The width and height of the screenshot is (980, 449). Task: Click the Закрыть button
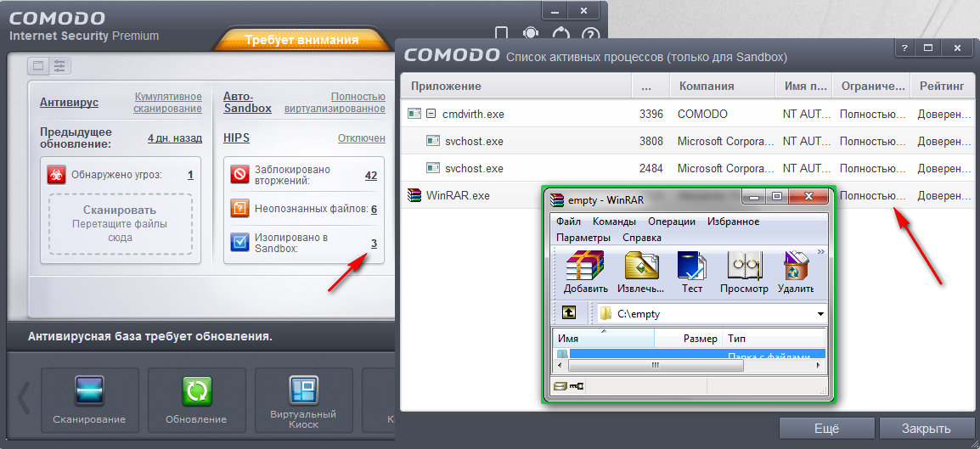926,429
